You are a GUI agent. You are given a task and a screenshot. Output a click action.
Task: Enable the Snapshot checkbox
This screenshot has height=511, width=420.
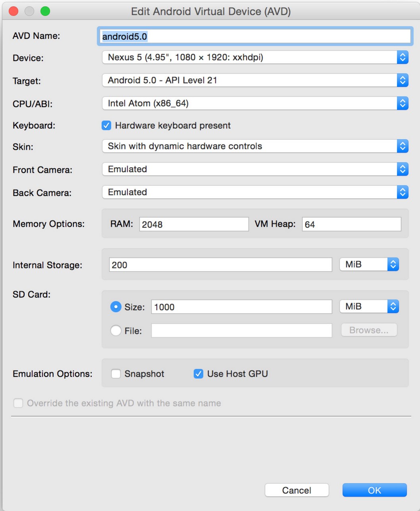point(116,374)
